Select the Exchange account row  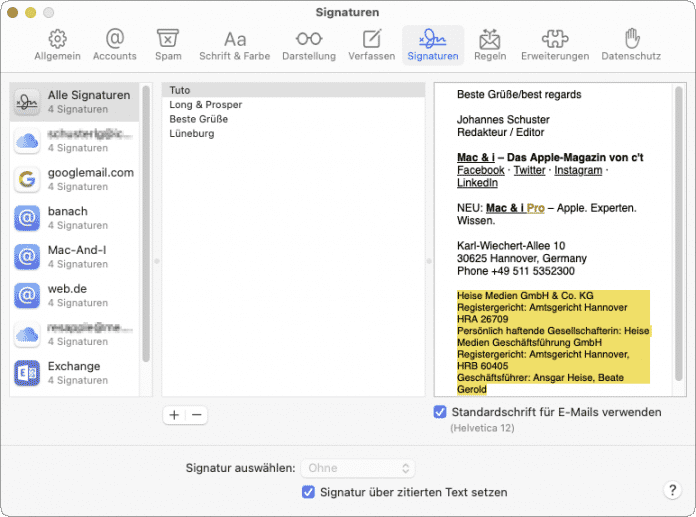click(x=75, y=373)
